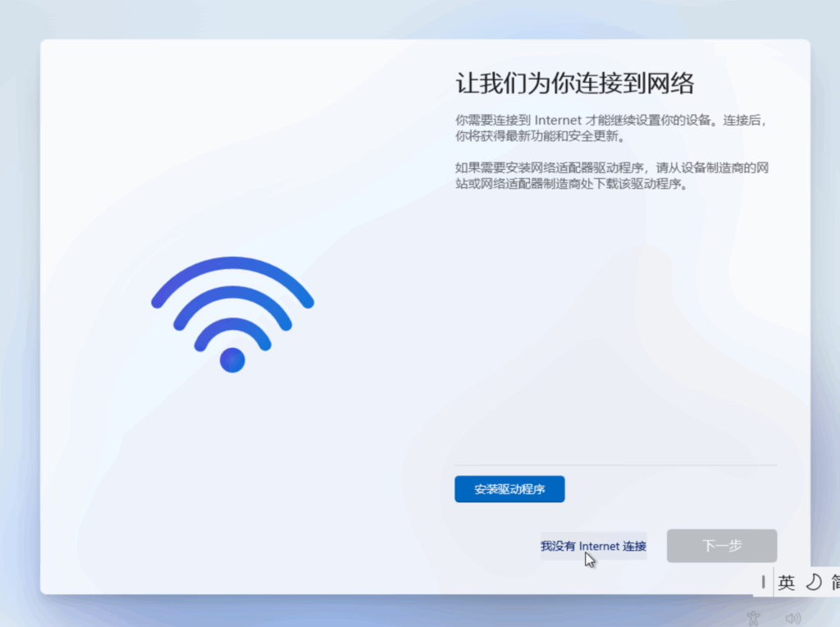Click the large blue Wi-Fi illustration

(232, 314)
